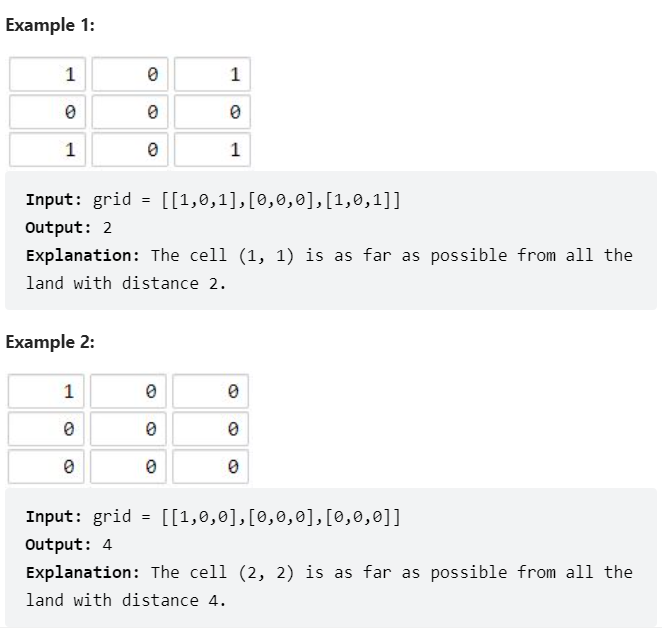Click top-middle cell in Example 1 grid
This screenshot has height=635, width=662.
click(129, 74)
